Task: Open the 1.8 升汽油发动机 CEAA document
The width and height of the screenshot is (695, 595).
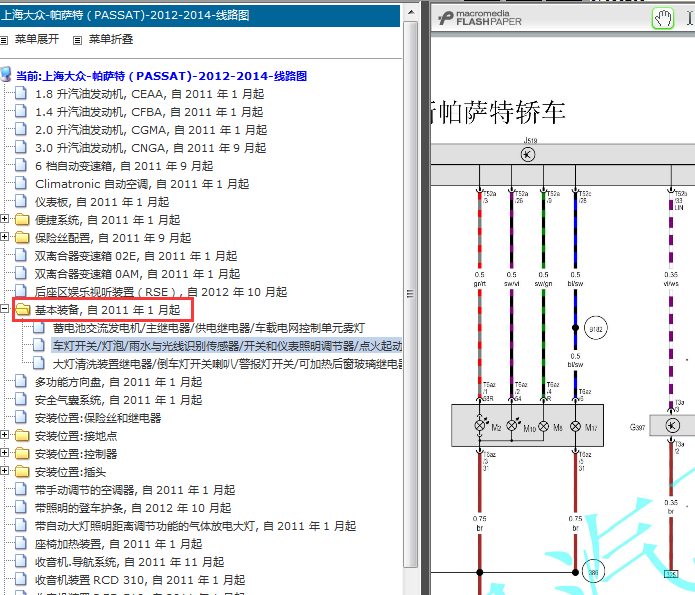Action: (149, 94)
